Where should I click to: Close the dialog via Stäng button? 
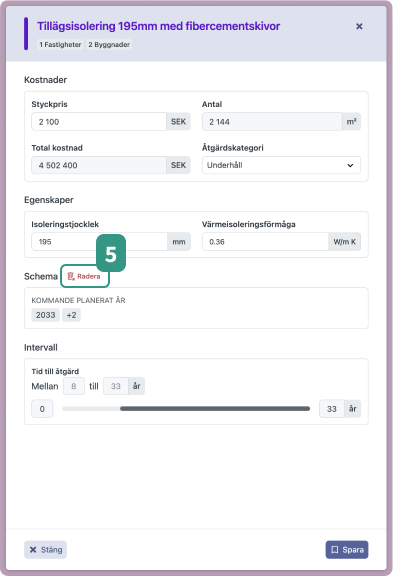46,550
